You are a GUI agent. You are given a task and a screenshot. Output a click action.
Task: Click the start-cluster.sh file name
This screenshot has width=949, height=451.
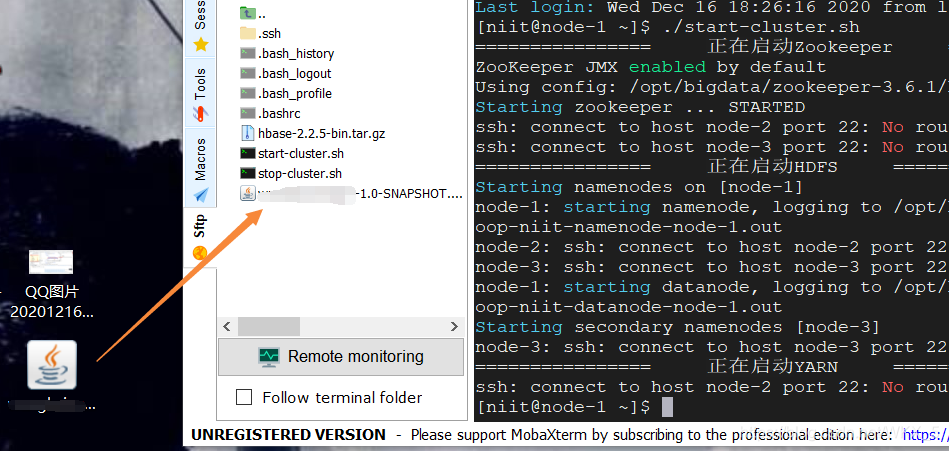coord(301,153)
